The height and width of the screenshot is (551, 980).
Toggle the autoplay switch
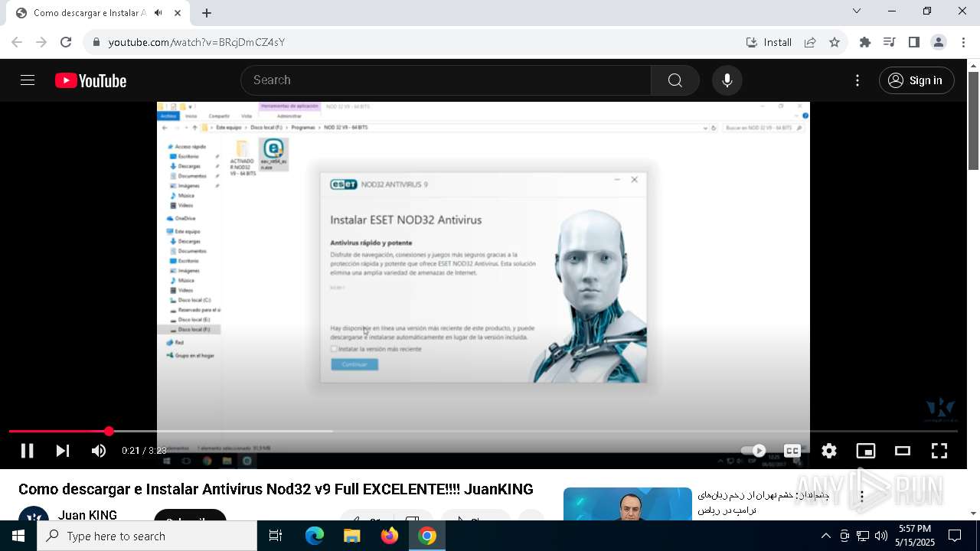(753, 451)
